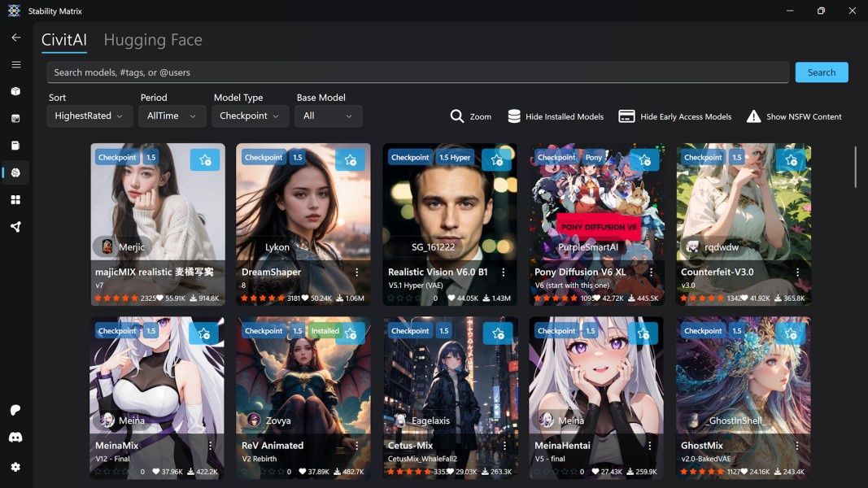Open creator Eagelaxis's profile label
Image resolution: width=868 pixels, height=488 pixels.
coord(423,420)
